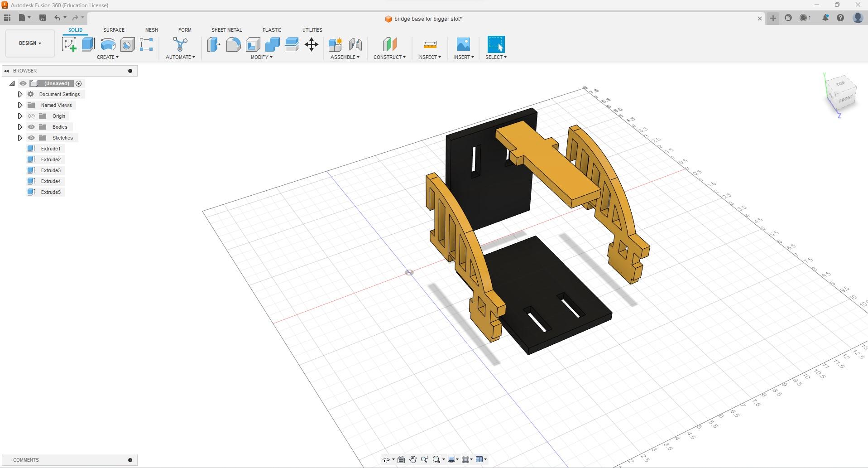Open the Modify dropdown menu
Viewport: 868px width, 468px height.
click(262, 57)
